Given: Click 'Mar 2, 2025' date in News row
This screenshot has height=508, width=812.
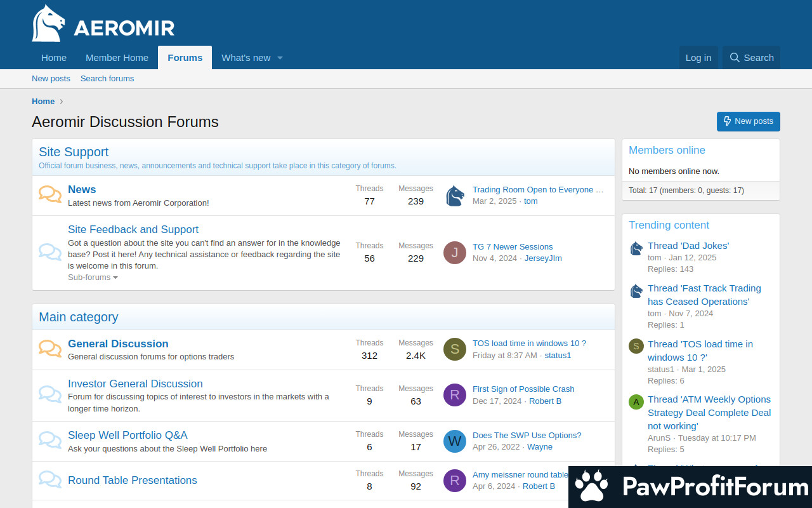Looking at the screenshot, I should 495,201.
